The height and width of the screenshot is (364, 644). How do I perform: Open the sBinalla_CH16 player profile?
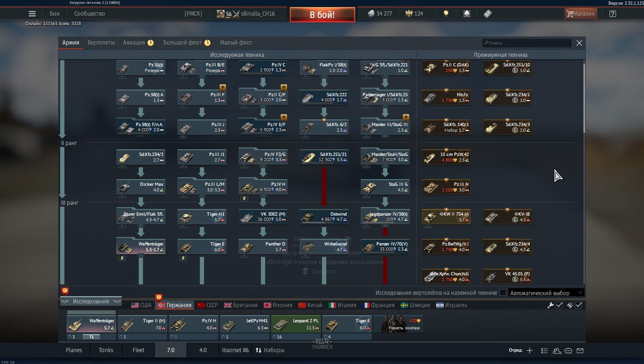[246, 14]
